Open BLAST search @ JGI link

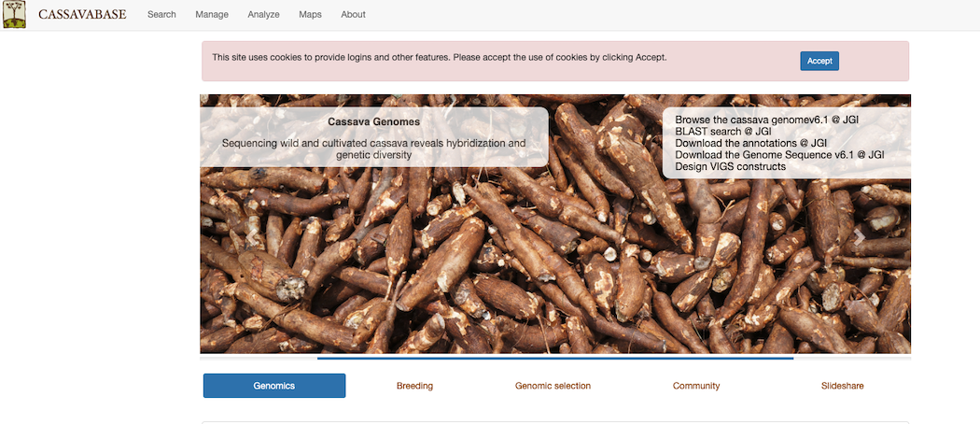[x=723, y=131]
